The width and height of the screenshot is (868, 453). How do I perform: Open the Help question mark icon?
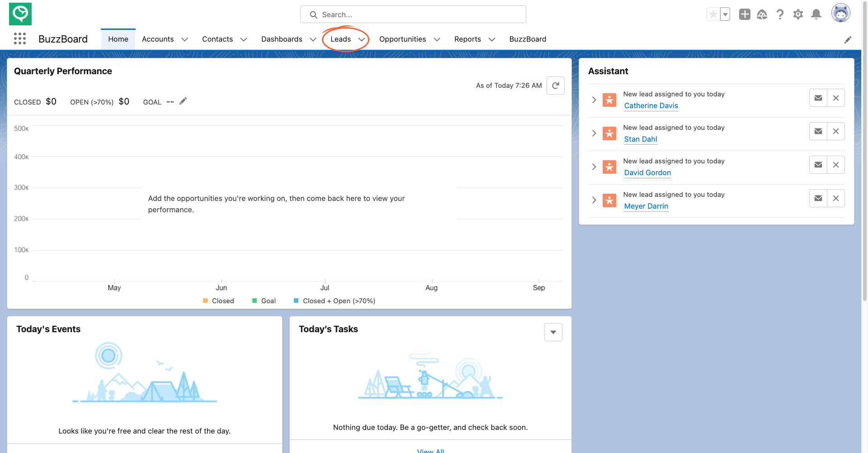[780, 14]
